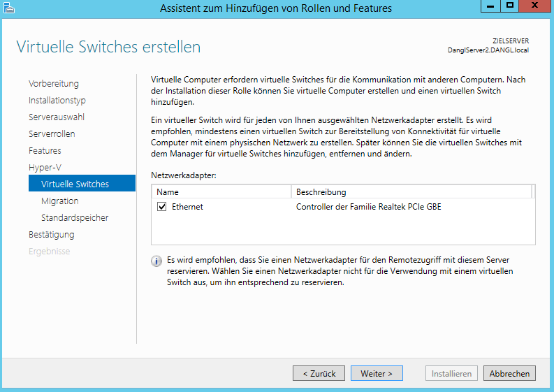Click the info icon next to the recommendation text

[x=156, y=261]
